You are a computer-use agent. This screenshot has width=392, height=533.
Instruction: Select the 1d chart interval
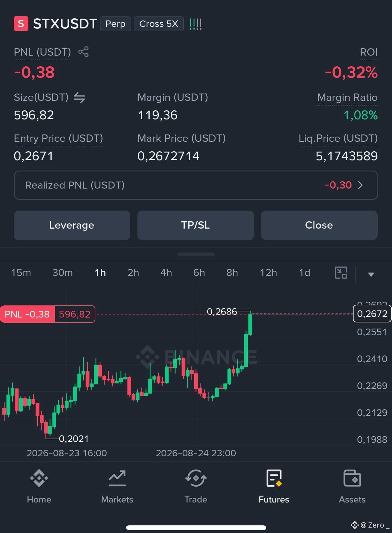(304, 273)
